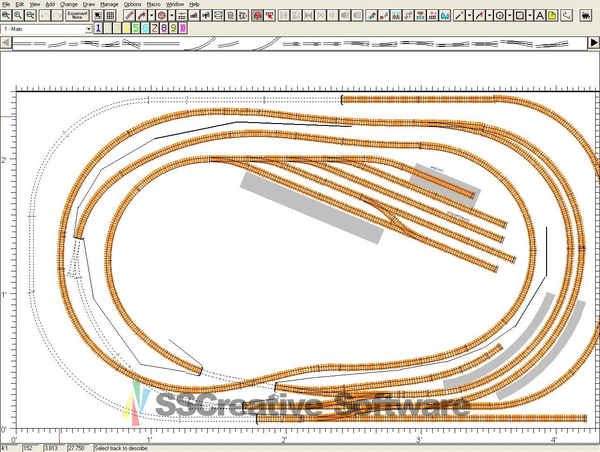600x452 pixels.
Task: Expand the box tool options arrow
Action: [530, 16]
